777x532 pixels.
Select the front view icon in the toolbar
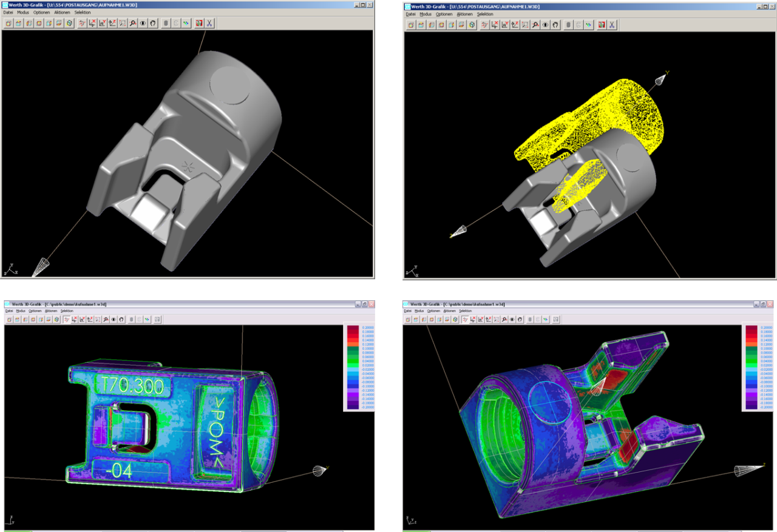[x=8, y=23]
